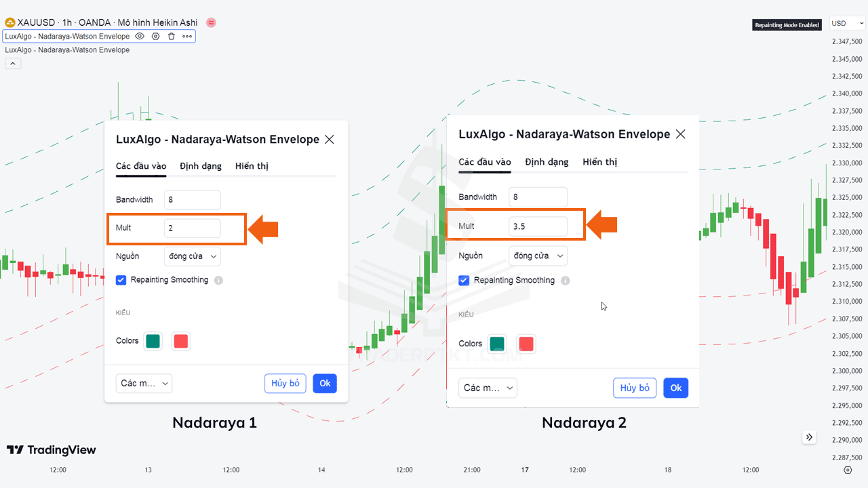868x488 pixels.
Task: Open Các đầu vào tab in Nadaraya 2
Action: point(485,162)
